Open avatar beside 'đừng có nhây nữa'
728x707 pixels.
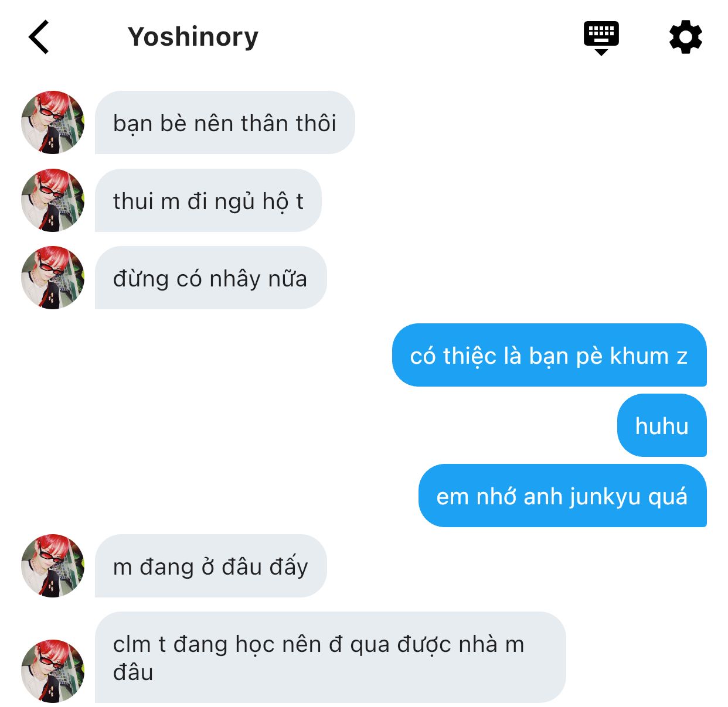(x=53, y=278)
